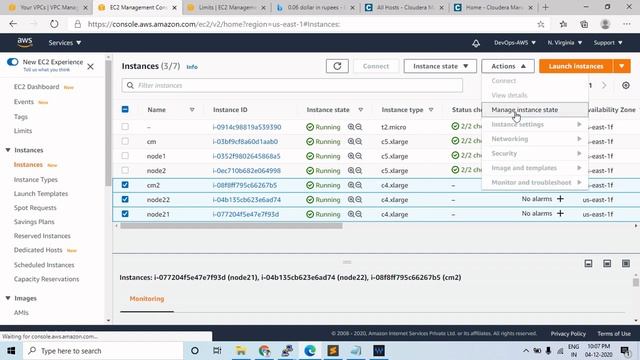Open browser settings ellipsis menu

click(627, 24)
